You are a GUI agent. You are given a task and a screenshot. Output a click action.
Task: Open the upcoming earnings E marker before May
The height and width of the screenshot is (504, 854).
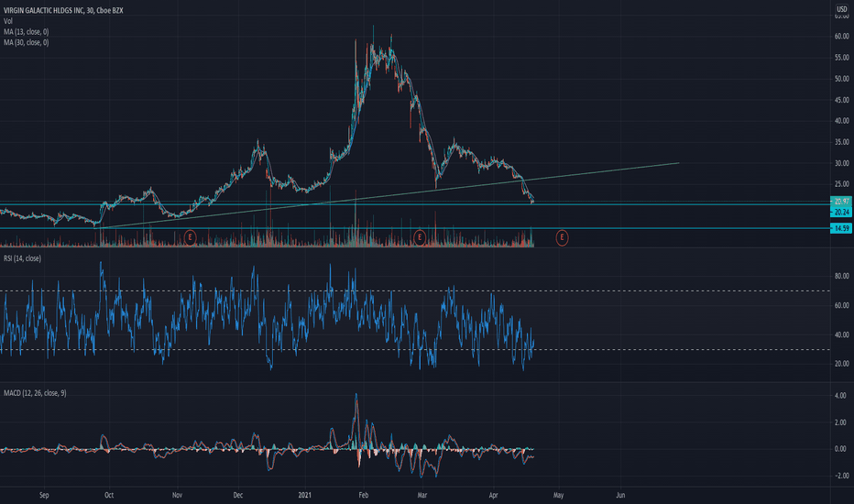tap(562, 237)
